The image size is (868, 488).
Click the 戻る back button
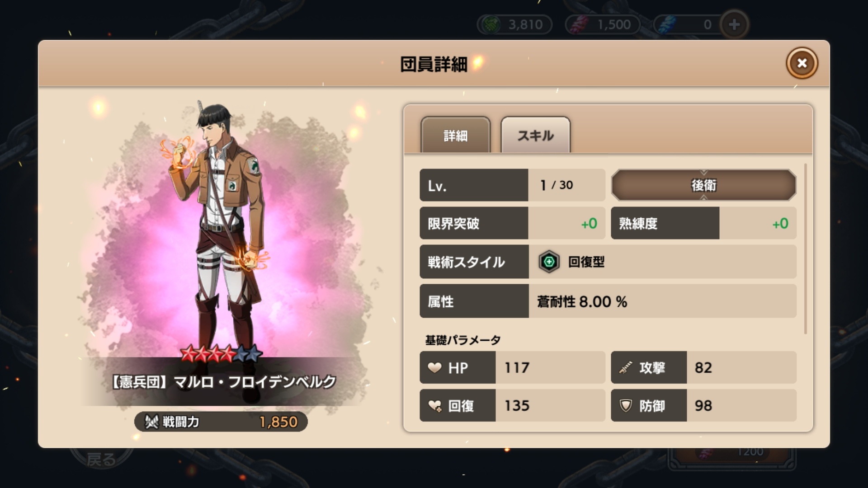pyautogui.click(x=102, y=459)
